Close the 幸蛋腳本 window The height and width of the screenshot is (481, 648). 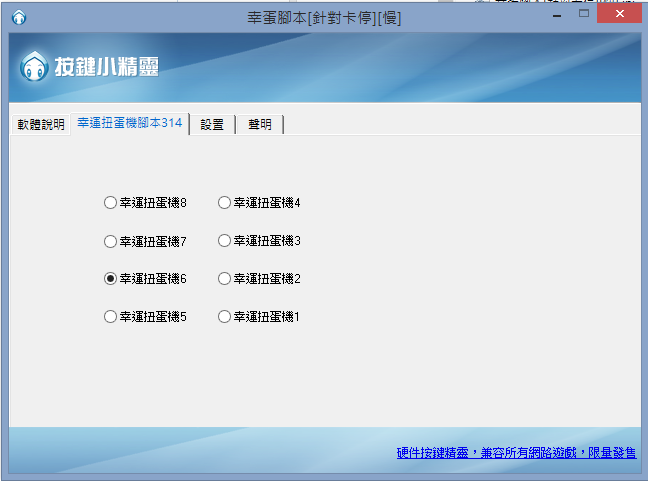(x=621, y=15)
